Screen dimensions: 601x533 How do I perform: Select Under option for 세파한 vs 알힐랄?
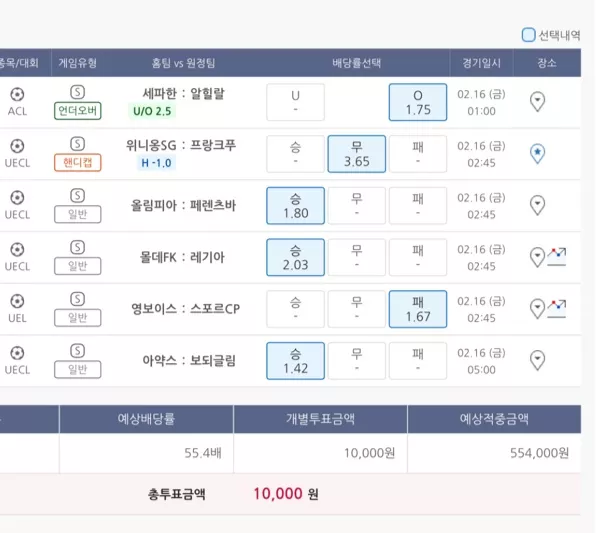coord(295,102)
